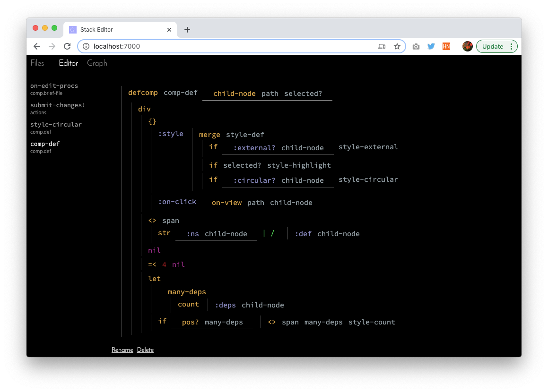Image resolution: width=548 pixels, height=392 pixels.
Task: Open the HN extension icon
Action: click(x=446, y=46)
